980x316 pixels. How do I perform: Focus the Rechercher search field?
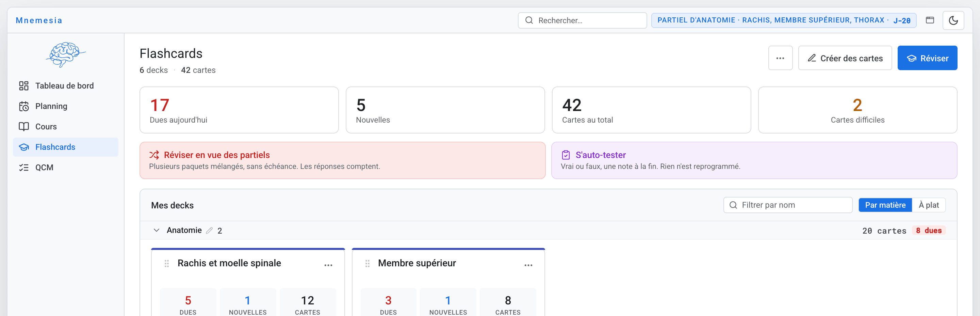click(582, 20)
